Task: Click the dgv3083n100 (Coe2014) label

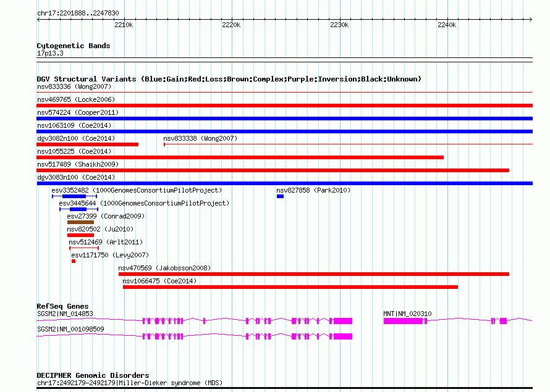Action: (76, 177)
